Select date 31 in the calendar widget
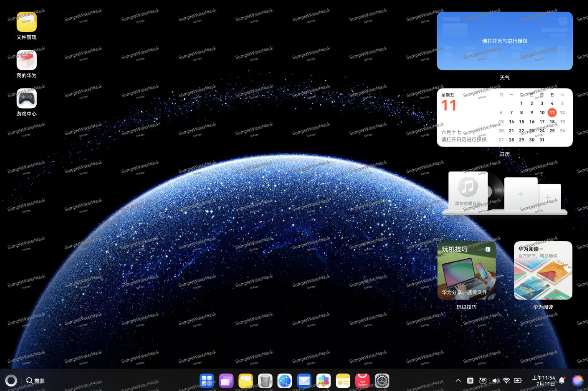Viewport: 588px width, 391px height. tap(542, 140)
